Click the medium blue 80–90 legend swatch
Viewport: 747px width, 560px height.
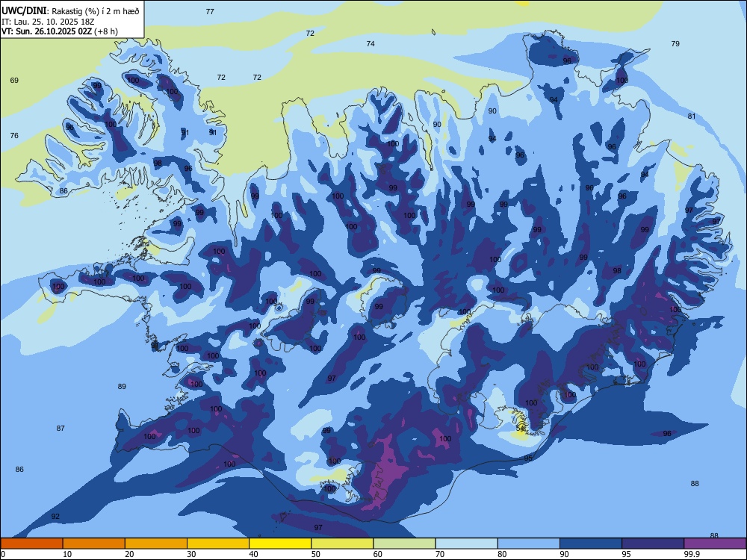click(529, 544)
